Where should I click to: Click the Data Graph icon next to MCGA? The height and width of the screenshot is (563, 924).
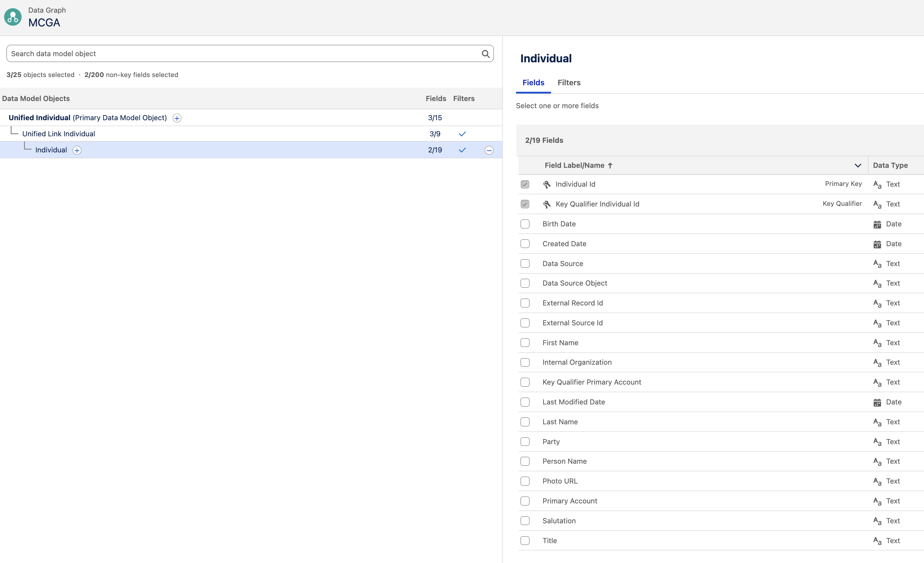pyautogui.click(x=12, y=16)
